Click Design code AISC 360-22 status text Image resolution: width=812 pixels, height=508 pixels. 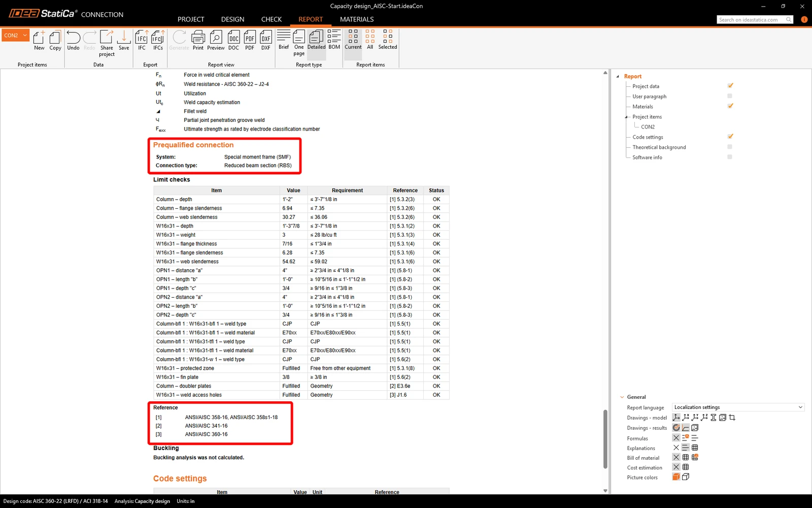coord(55,501)
